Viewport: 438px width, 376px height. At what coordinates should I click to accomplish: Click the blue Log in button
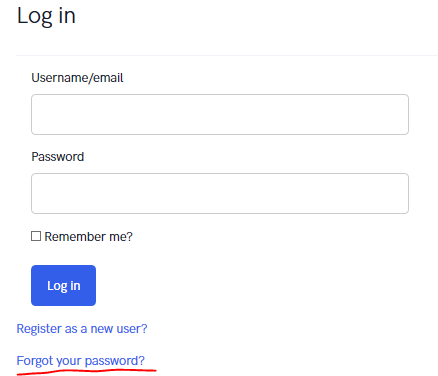pos(63,285)
